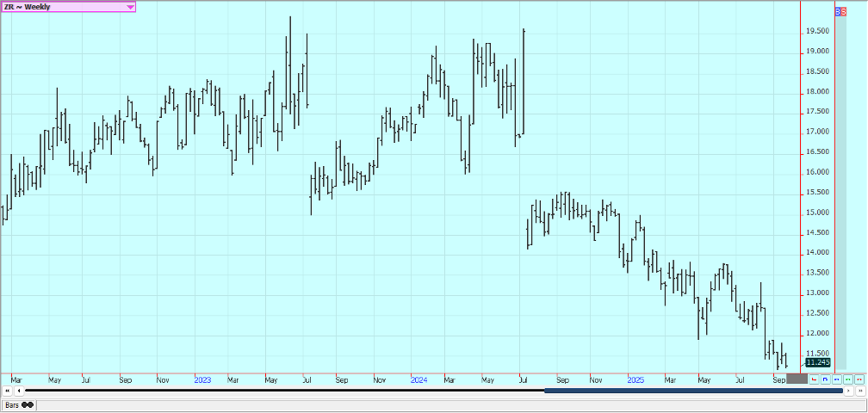Click the pink dropdown arrow beside ZR Weekly
This screenshot has width=868, height=413.
(x=130, y=7)
